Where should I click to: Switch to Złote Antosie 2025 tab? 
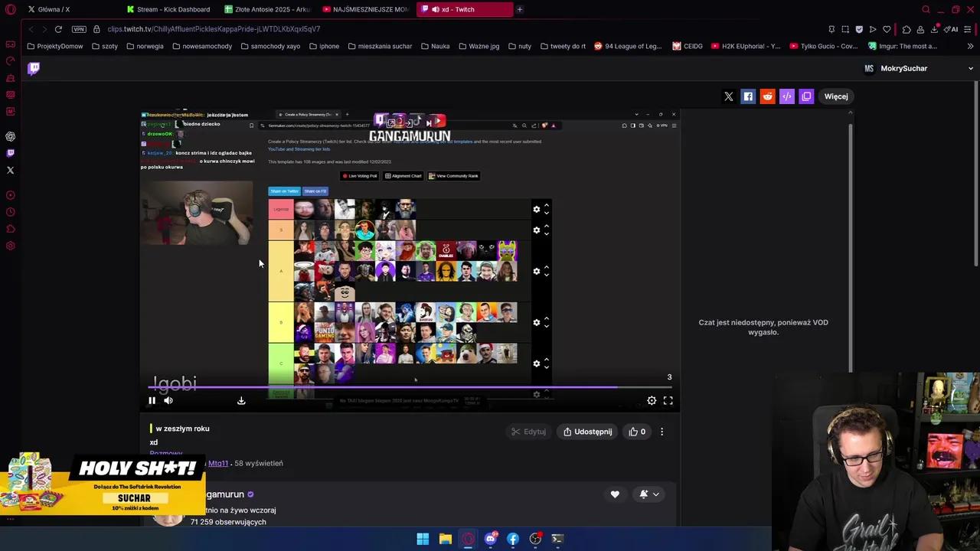click(268, 9)
